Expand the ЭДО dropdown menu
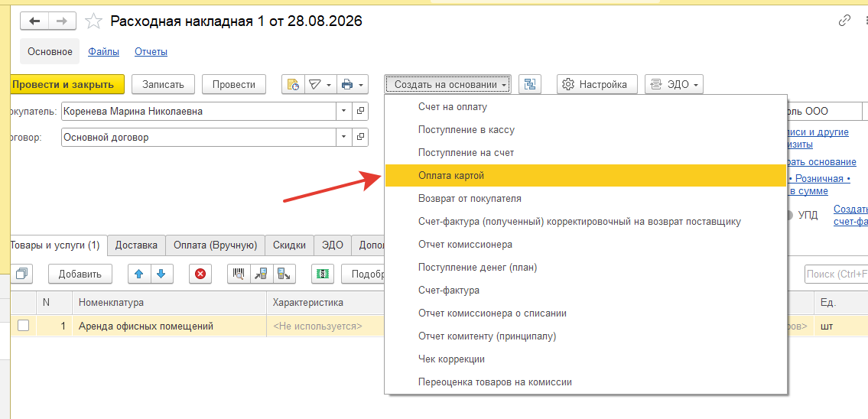 point(674,85)
